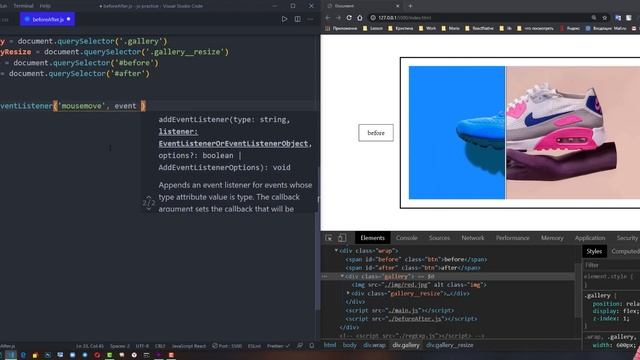
Task: Toggle DevTools device toolbar
Action: click(x=342, y=238)
